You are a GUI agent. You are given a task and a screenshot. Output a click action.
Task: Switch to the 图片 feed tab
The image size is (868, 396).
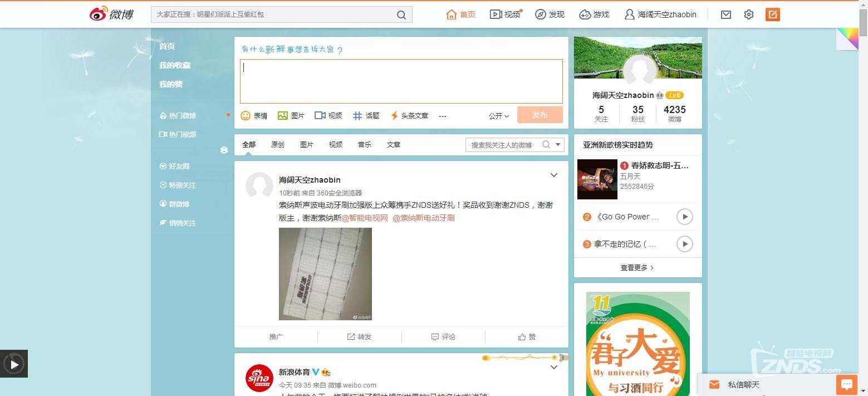(x=307, y=145)
